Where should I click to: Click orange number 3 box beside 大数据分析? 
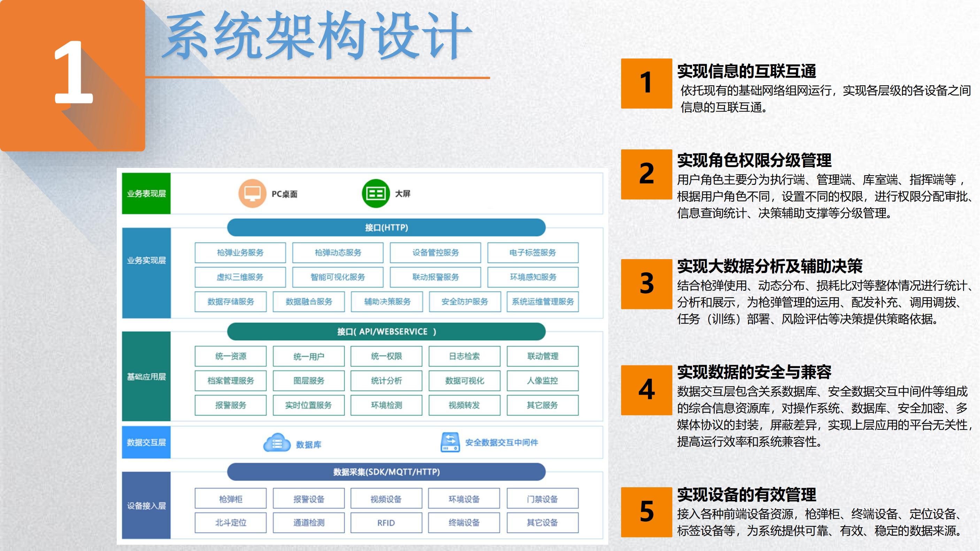(646, 284)
